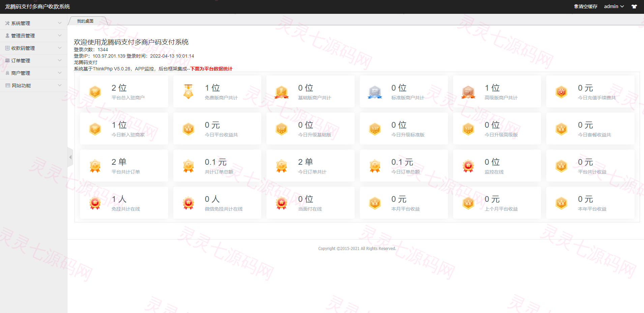Click the 系统管理 sidebar icon
The width and height of the screenshot is (644, 313).
(7, 23)
